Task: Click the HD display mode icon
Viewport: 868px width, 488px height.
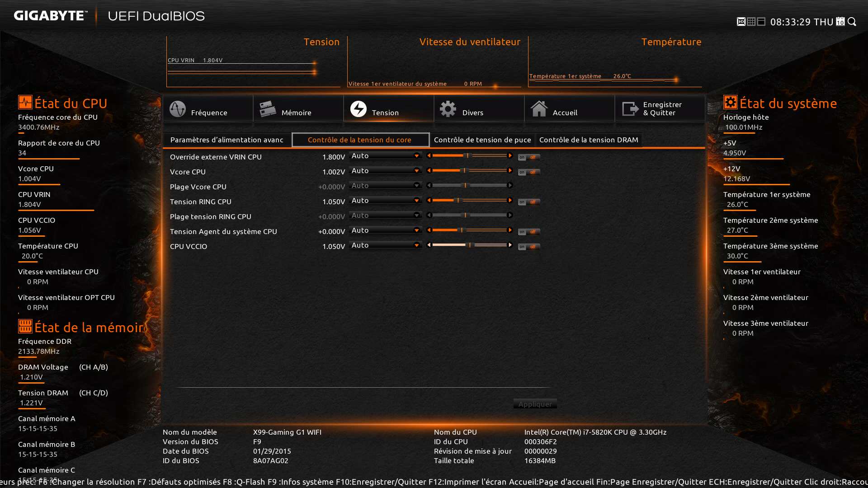Action: [741, 22]
